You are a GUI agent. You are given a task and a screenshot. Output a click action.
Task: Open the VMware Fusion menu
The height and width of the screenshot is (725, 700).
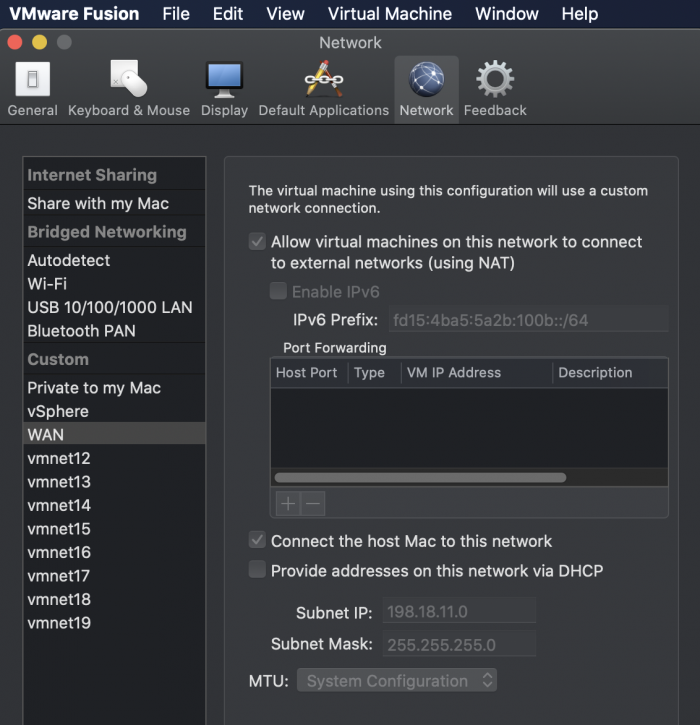74,14
